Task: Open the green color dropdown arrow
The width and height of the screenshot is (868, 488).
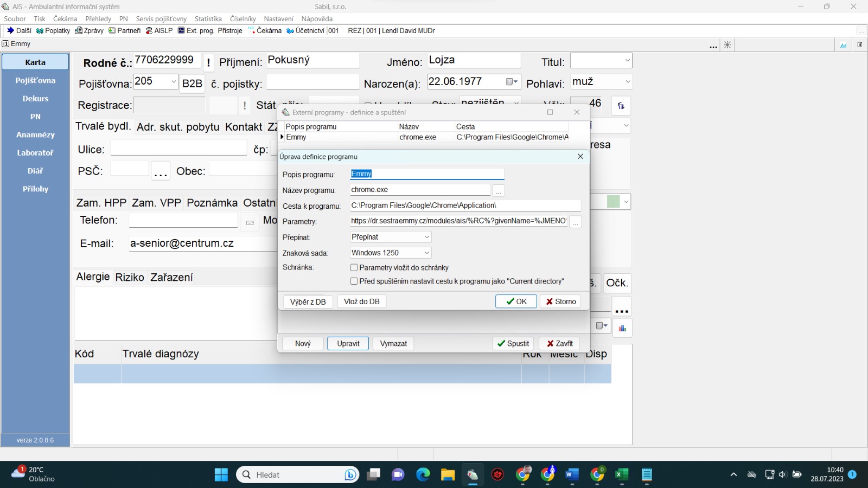Action: point(626,202)
